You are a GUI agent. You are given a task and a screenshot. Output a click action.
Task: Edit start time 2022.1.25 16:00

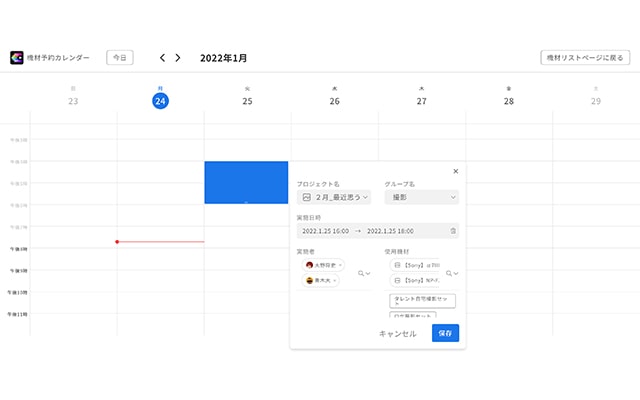(325, 231)
